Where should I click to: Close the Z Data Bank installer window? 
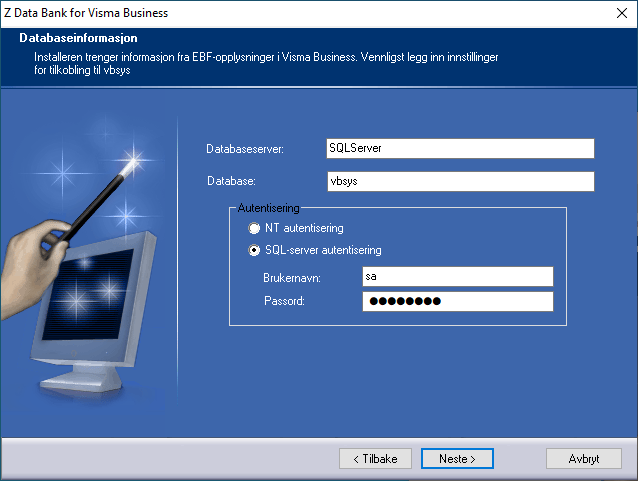(x=619, y=13)
